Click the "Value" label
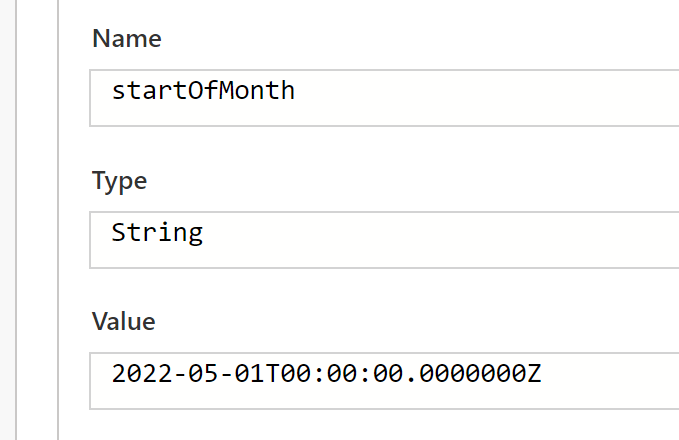 pos(124,322)
